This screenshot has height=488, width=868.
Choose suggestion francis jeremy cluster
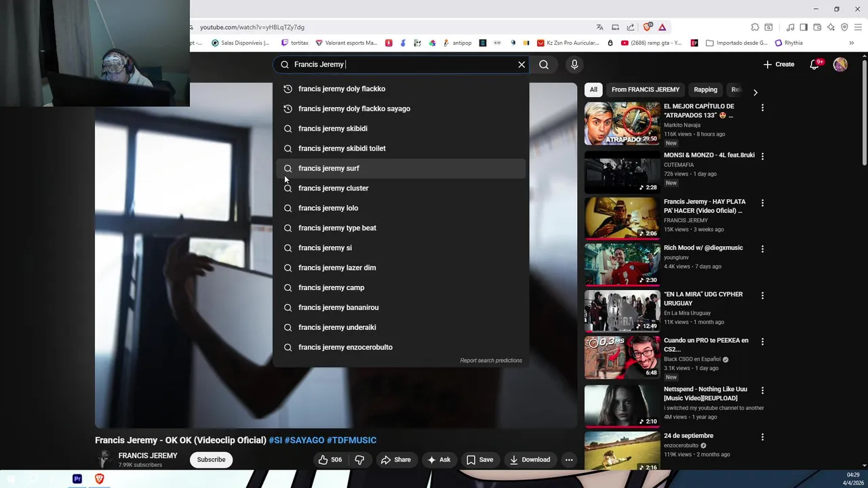(401, 188)
